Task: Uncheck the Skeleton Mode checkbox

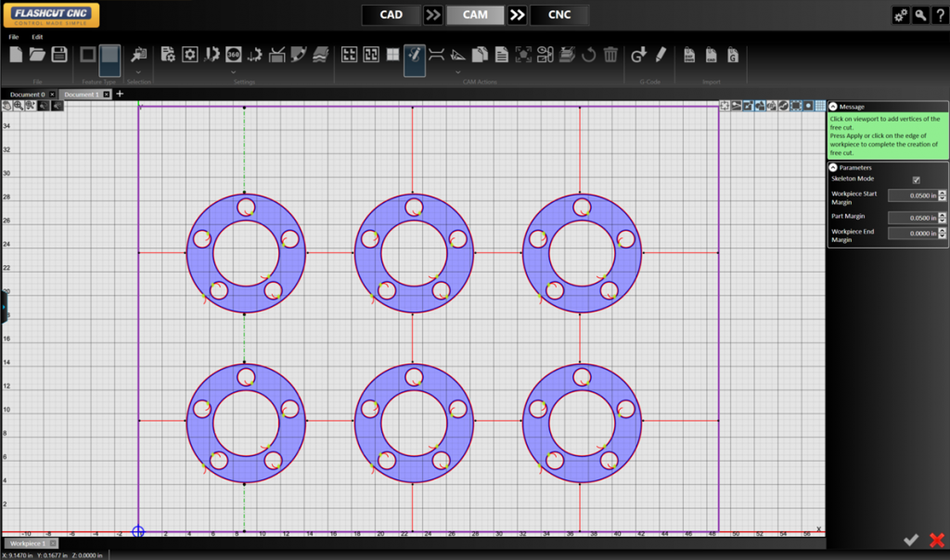Action: pos(917,179)
